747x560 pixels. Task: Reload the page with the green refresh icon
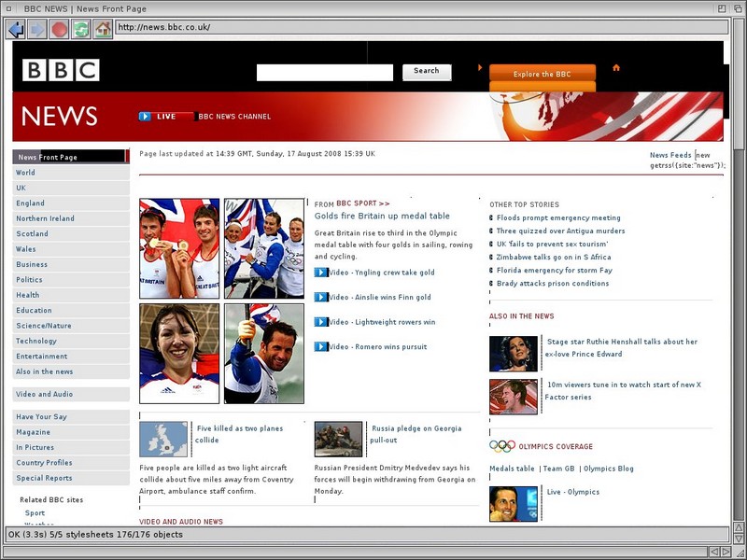(81, 29)
